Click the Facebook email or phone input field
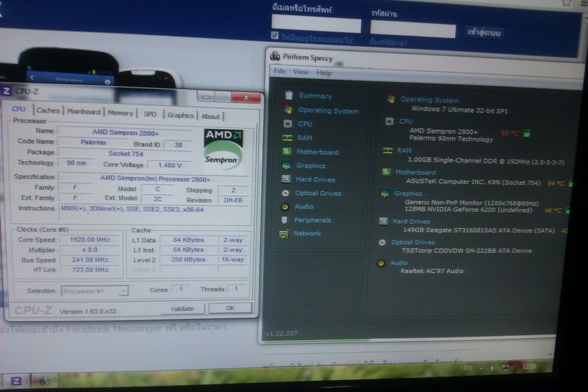 (x=316, y=24)
